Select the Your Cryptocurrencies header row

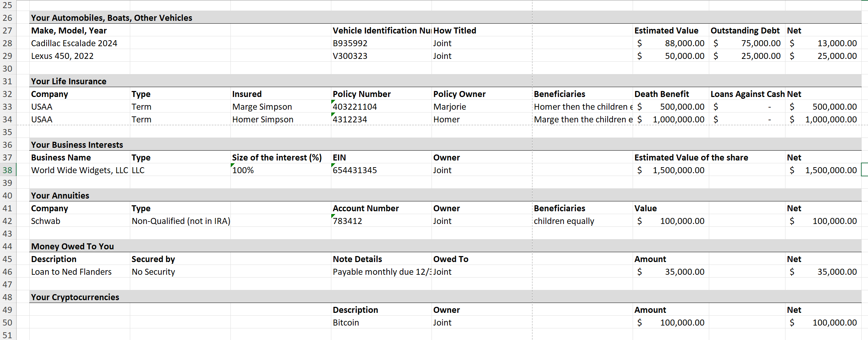(x=445, y=297)
